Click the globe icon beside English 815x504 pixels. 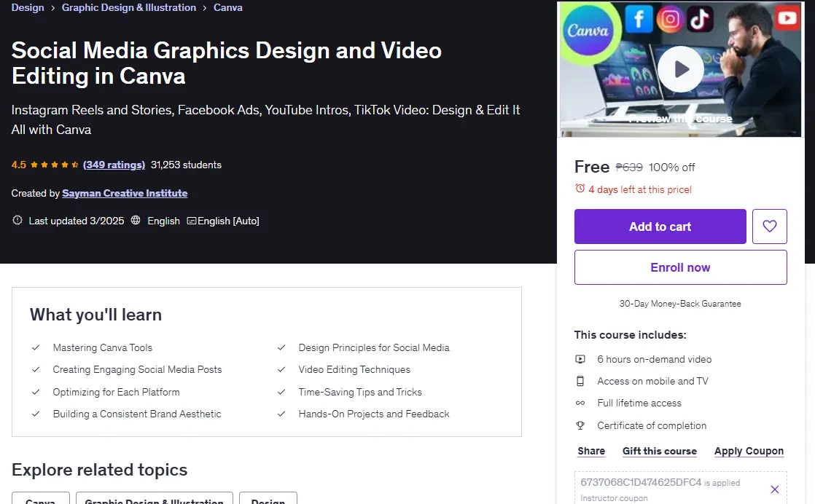tap(136, 220)
